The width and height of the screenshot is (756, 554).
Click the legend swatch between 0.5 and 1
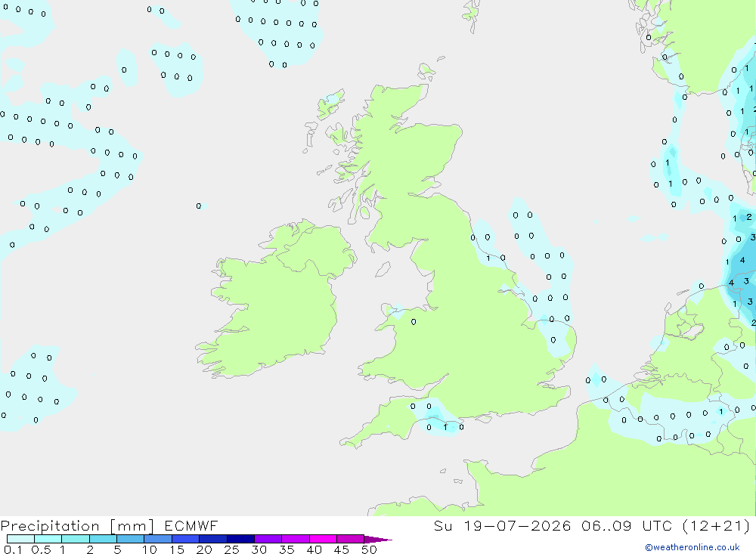point(48,539)
